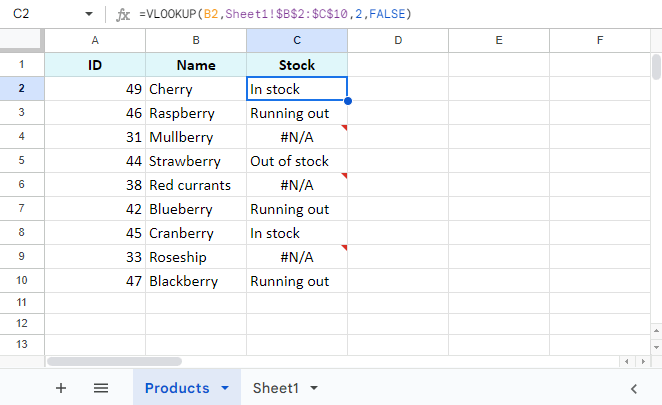Click the ID cell containing 45

95,233
